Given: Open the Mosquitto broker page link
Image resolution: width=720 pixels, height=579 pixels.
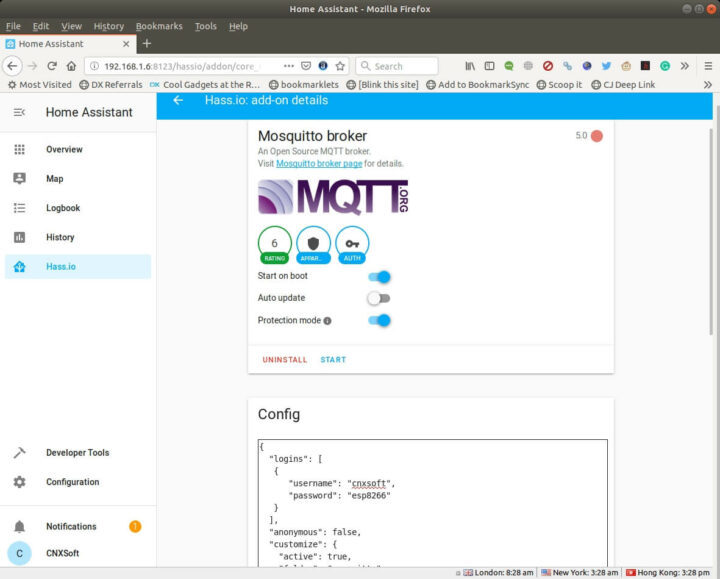Looking at the screenshot, I should (x=318, y=163).
